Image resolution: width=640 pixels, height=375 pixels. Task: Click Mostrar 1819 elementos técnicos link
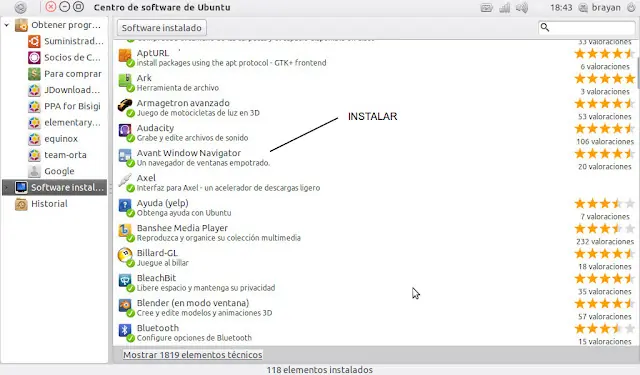(193, 355)
